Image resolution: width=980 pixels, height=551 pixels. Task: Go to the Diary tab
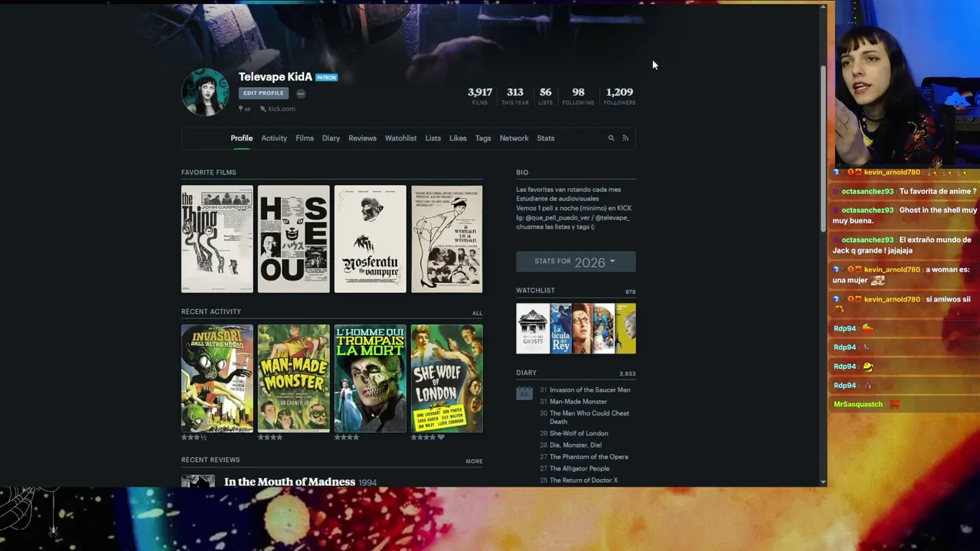pos(331,139)
